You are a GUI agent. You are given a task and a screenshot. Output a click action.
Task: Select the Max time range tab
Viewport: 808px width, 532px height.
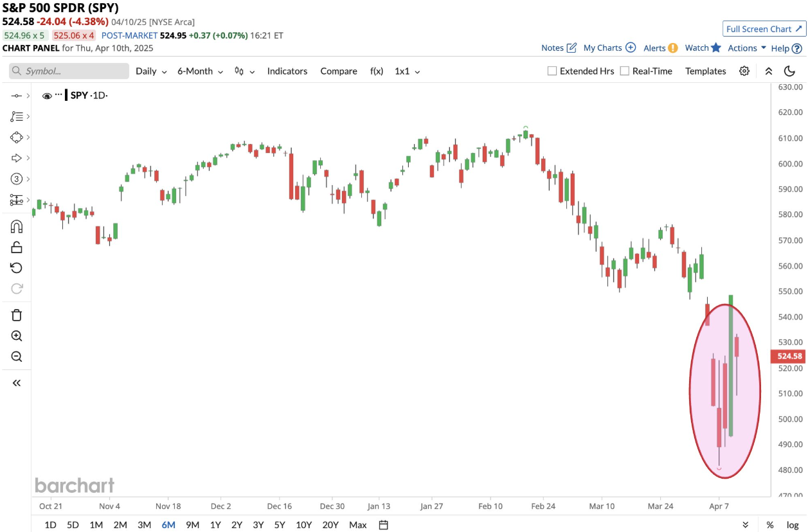pyautogui.click(x=358, y=525)
